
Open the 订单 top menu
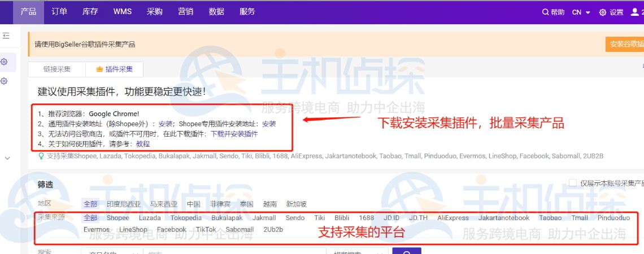point(59,12)
